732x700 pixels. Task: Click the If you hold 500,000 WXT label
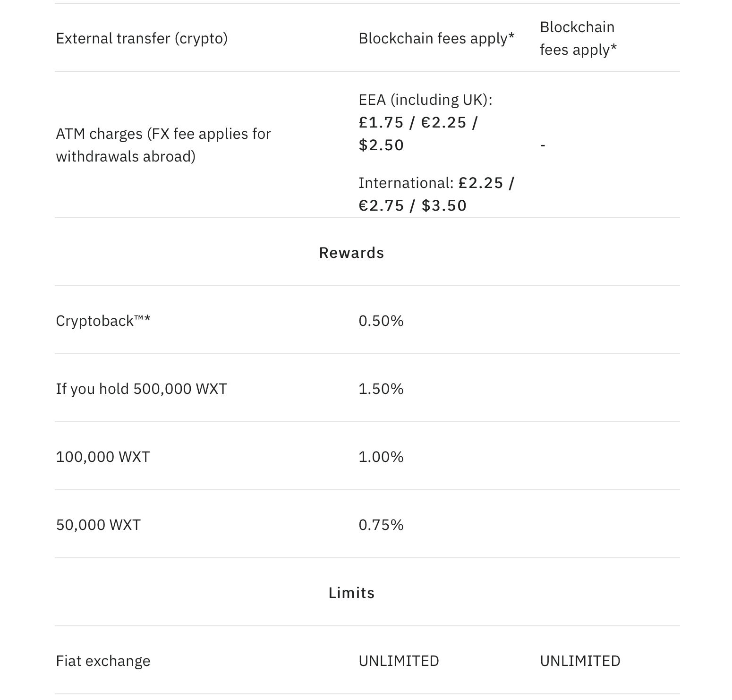pyautogui.click(x=141, y=389)
